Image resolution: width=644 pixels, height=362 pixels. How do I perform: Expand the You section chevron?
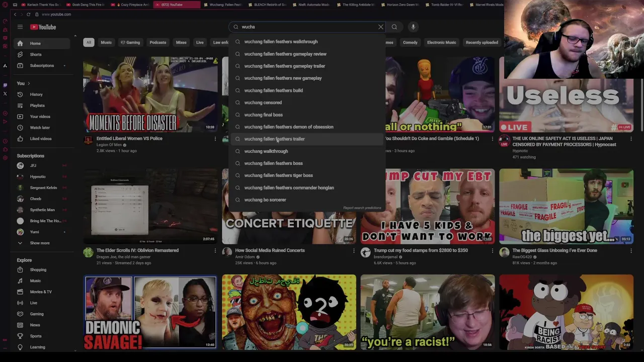click(x=29, y=83)
